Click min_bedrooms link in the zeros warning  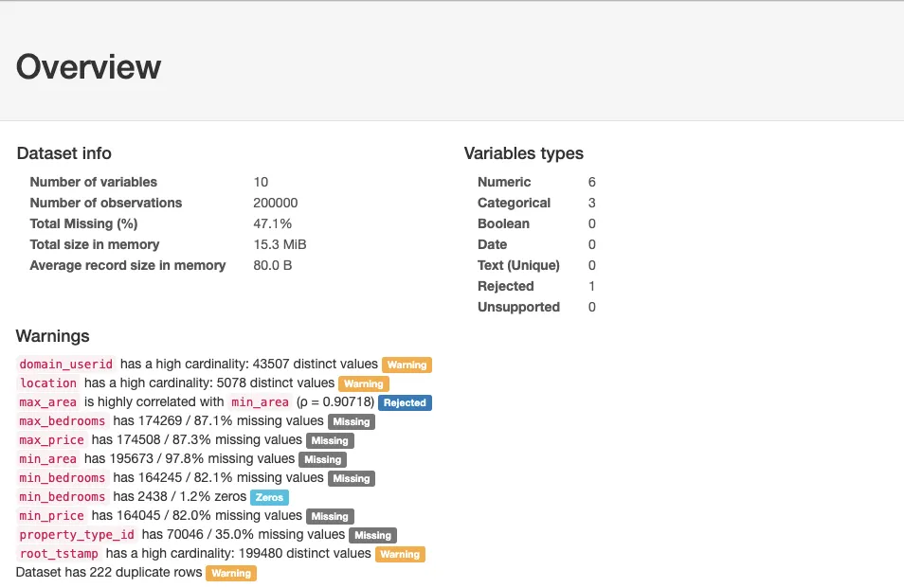coord(63,497)
